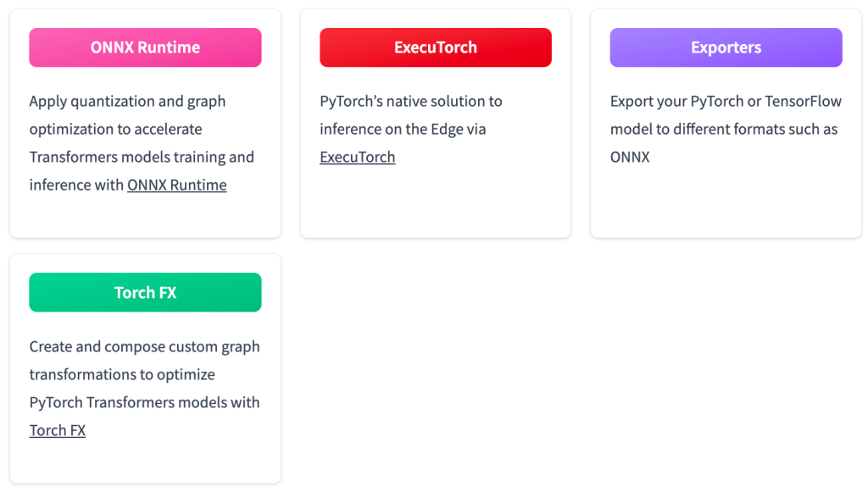The width and height of the screenshot is (868, 492).
Task: Click the 'PyTorch's native solution to' text line
Action: tap(411, 102)
